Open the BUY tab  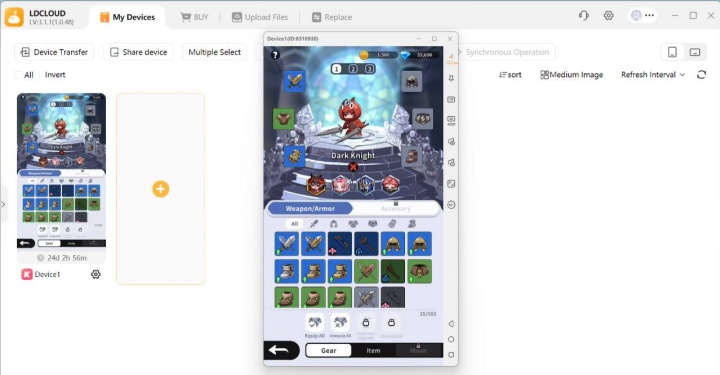click(x=194, y=17)
